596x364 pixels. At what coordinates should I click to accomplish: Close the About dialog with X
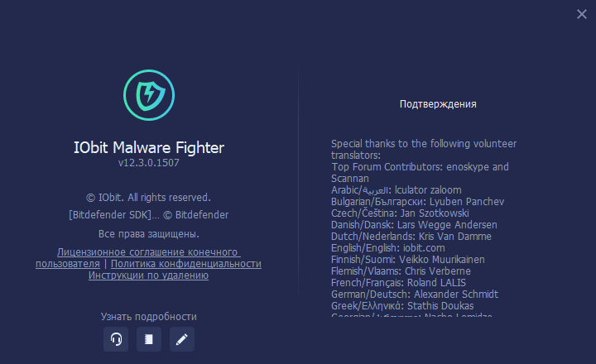coord(582,14)
